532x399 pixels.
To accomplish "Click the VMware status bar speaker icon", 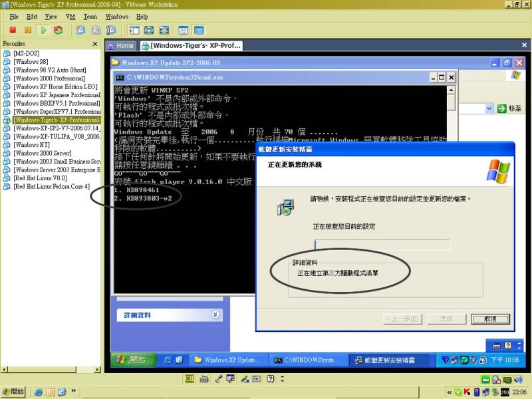I will (518, 380).
